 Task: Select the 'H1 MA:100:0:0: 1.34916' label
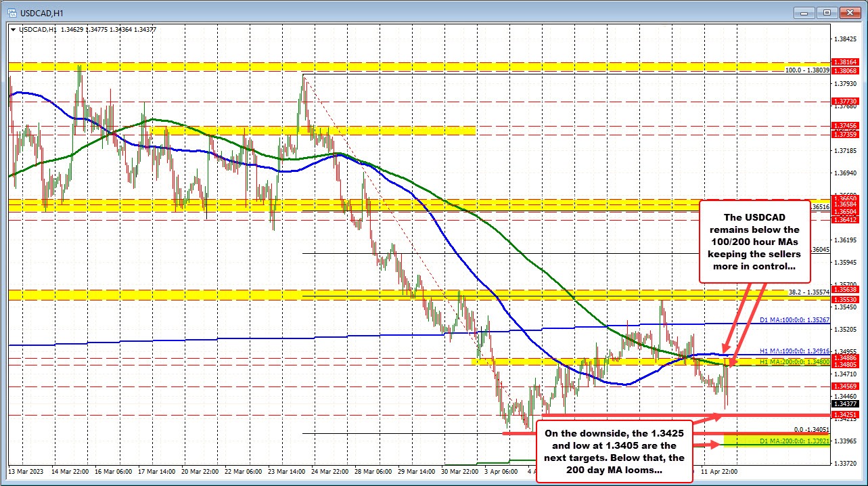(x=794, y=350)
